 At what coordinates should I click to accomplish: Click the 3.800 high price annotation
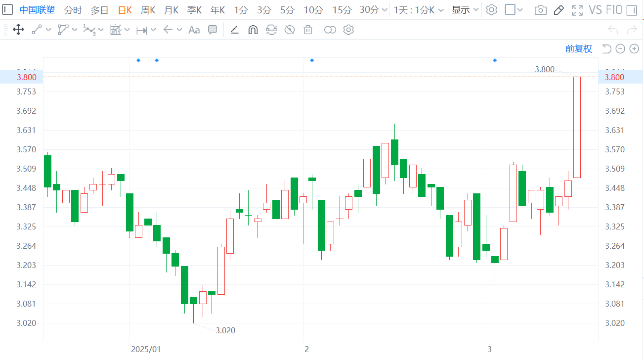tap(545, 69)
